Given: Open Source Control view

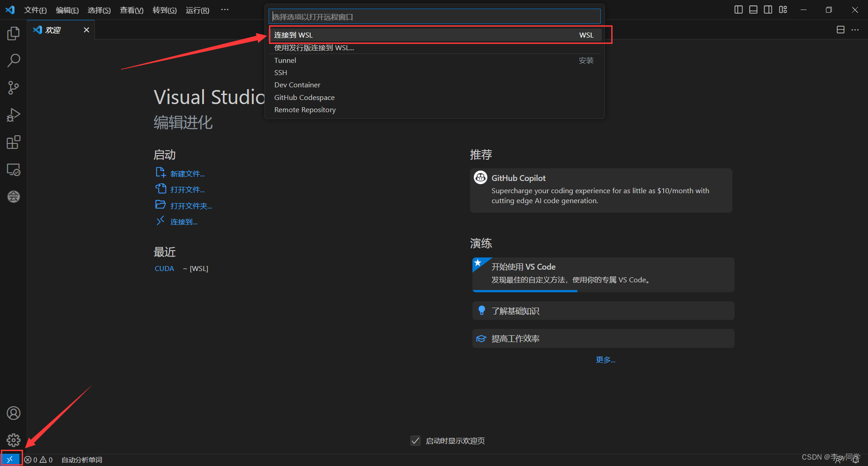Looking at the screenshot, I should 14,88.
